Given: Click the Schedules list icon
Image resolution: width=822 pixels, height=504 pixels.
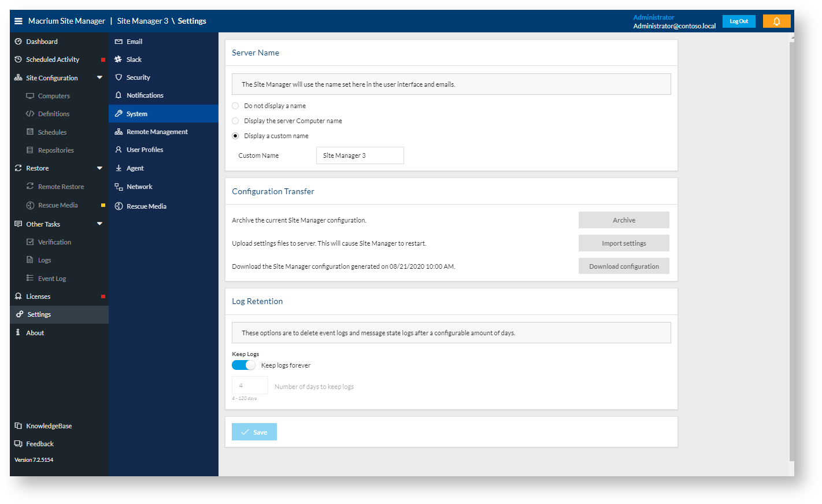Looking at the screenshot, I should point(30,132).
